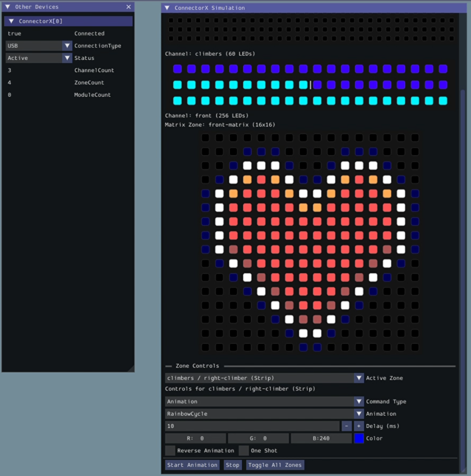Screen dimensions: 471x476
Task: Click the Animation dropdown arrow icon
Action: point(359,413)
